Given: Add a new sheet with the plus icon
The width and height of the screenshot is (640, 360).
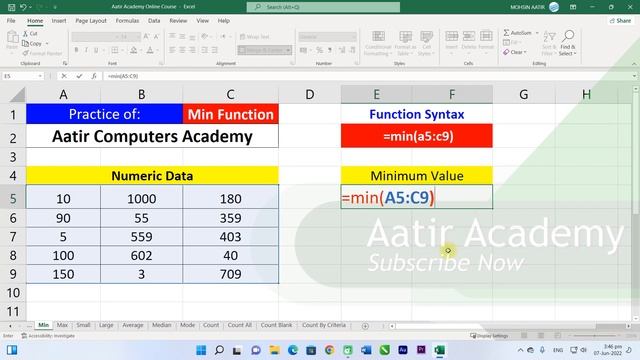Looking at the screenshot, I should click(x=365, y=326).
